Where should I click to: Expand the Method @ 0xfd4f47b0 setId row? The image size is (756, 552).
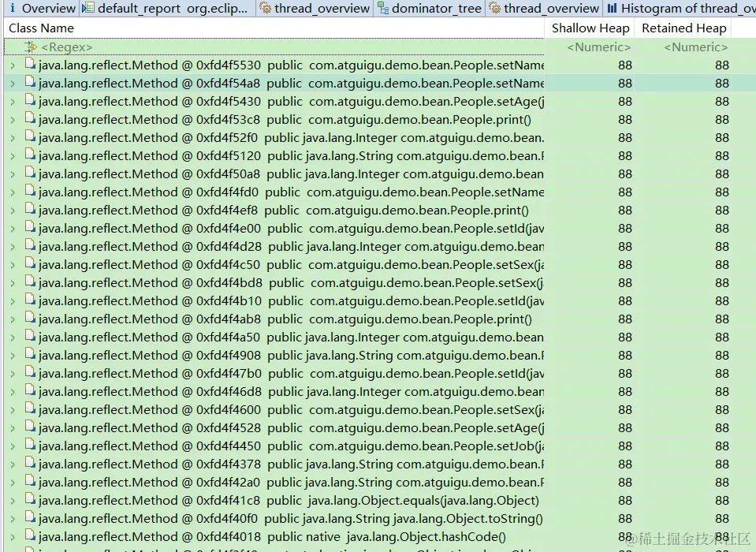pyautogui.click(x=13, y=374)
